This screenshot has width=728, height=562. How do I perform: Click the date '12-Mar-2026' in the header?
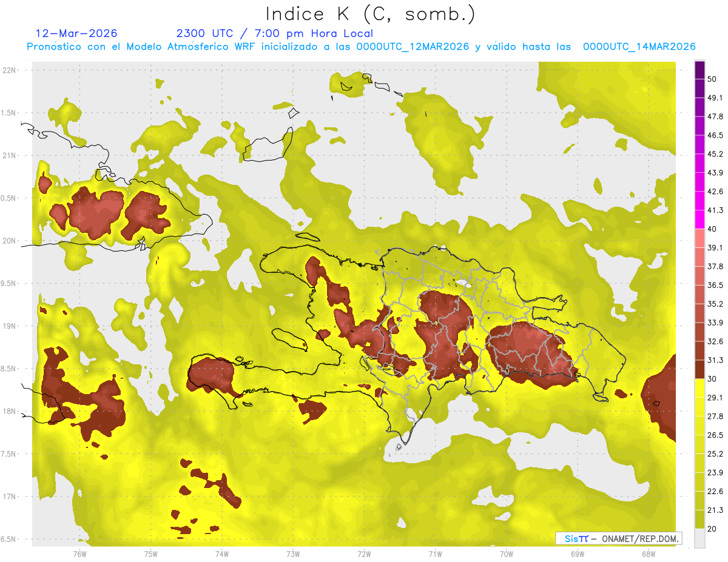tap(76, 33)
